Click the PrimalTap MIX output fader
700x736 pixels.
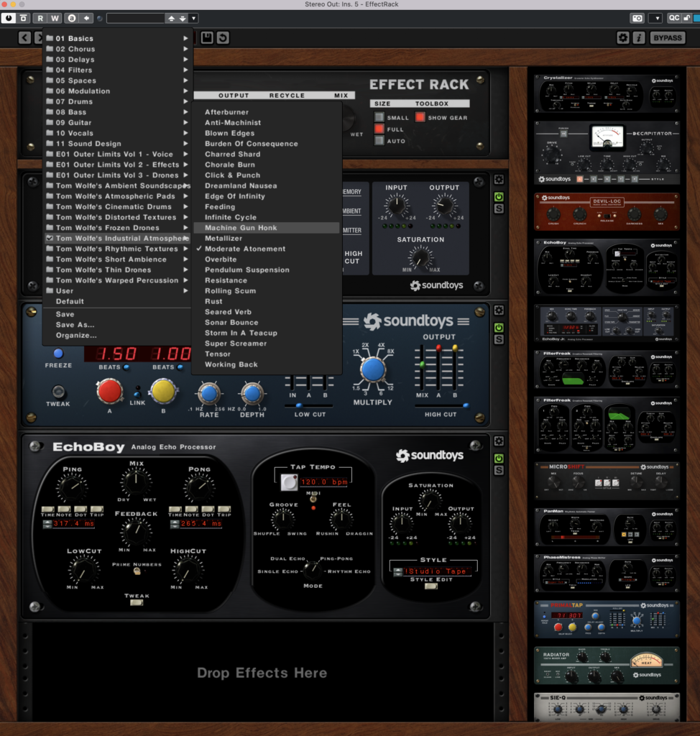point(422,364)
